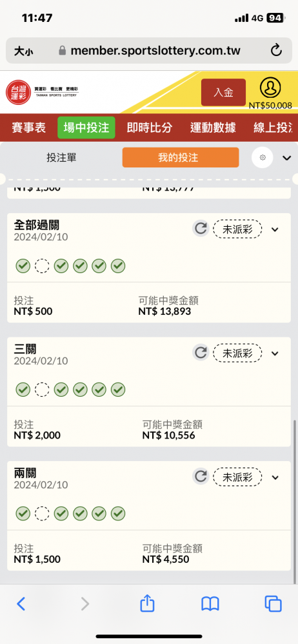This screenshot has width=298, height=644.
Task: Select the empty dashed circle in 全部過關
Action: (x=41, y=266)
